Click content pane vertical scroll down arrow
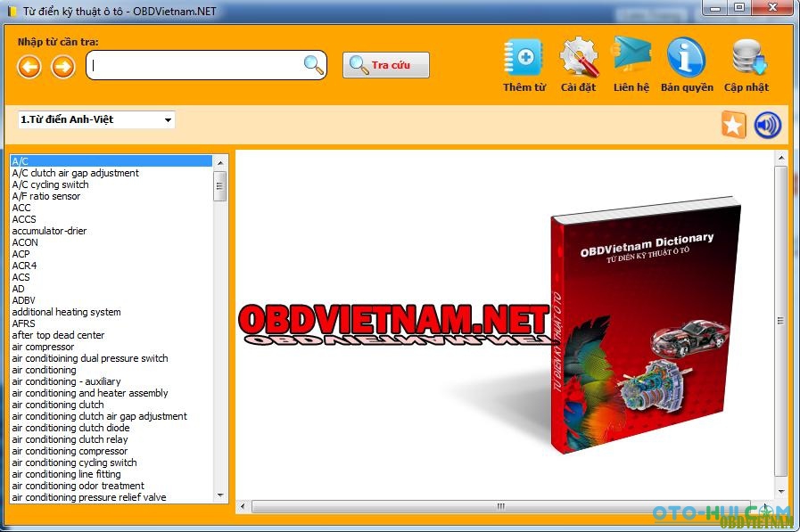Viewport: 800px width, 532px height. tap(781, 491)
